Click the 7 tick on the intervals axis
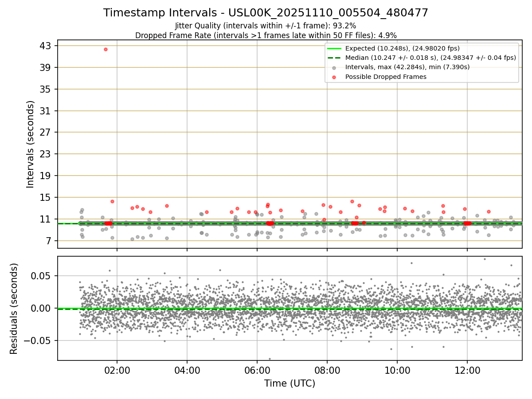Viewport: 532px width, 399px height. (x=49, y=241)
